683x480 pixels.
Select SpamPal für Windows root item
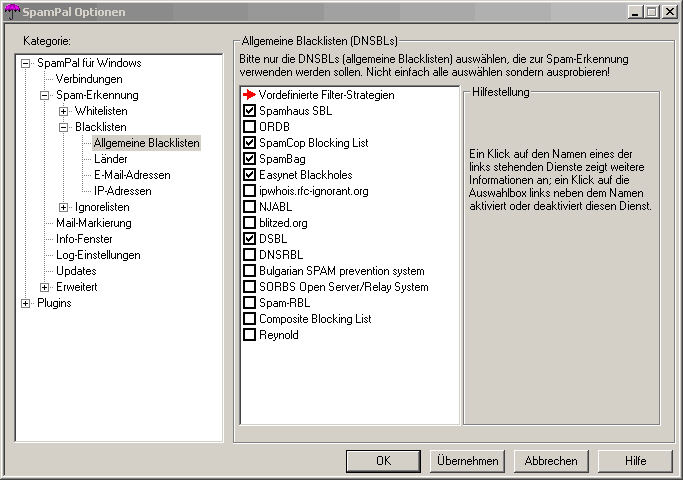tap(89, 63)
